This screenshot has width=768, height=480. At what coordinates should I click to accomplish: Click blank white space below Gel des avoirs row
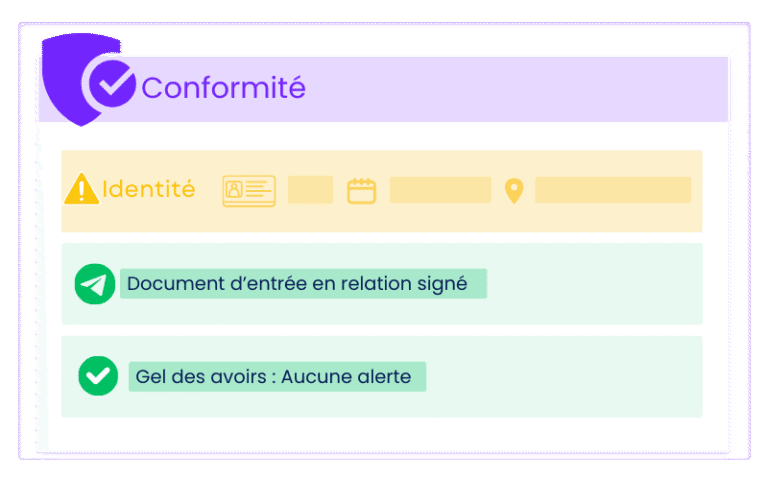point(380,434)
